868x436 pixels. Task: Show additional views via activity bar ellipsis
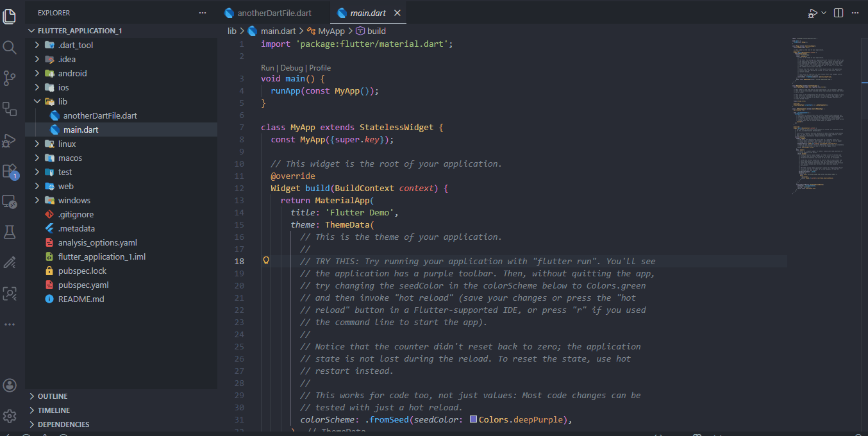(x=10, y=324)
